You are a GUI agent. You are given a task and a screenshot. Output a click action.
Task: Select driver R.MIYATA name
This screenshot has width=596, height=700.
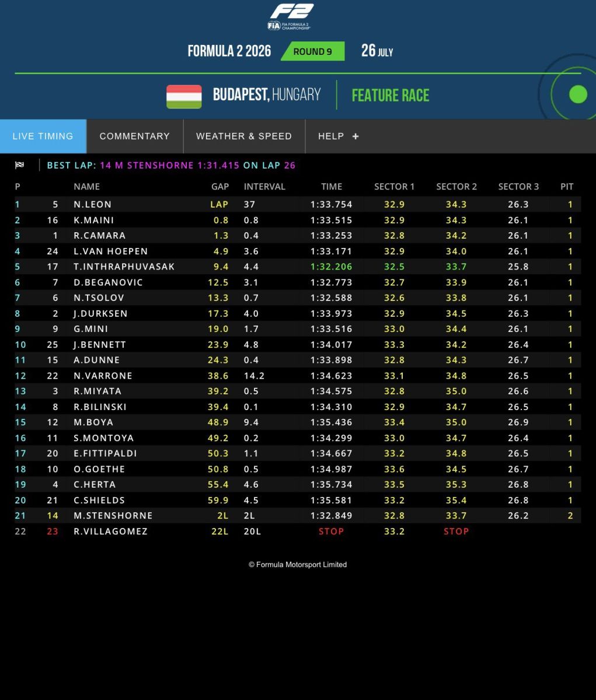tap(97, 391)
